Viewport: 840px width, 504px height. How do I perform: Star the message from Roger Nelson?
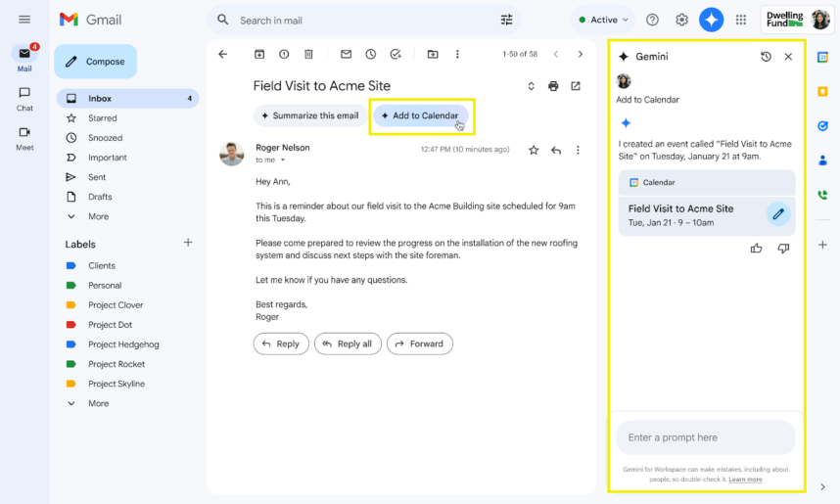tap(534, 150)
